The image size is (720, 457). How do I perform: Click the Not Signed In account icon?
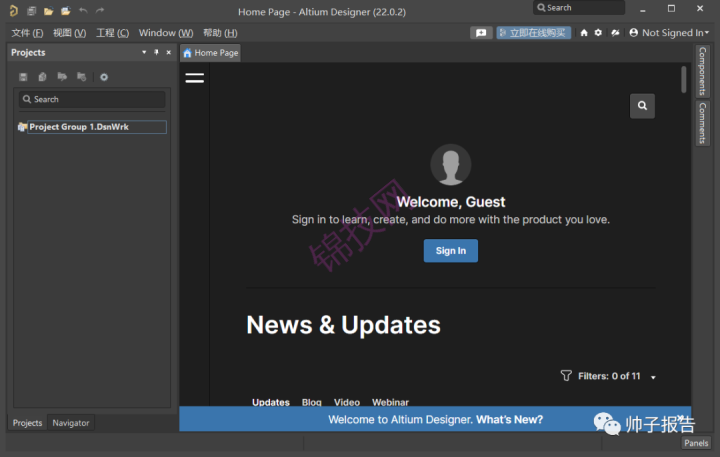click(x=634, y=33)
